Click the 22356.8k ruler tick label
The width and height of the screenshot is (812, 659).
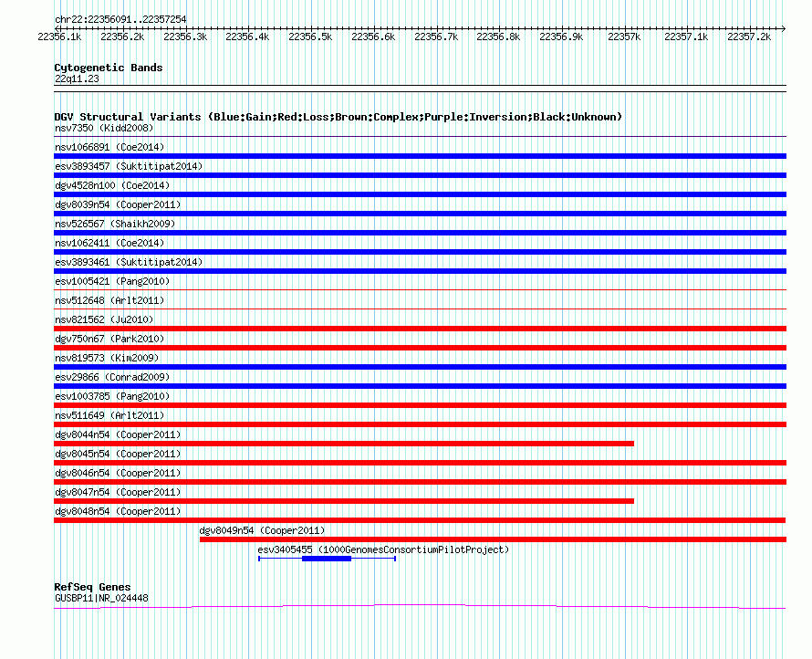[x=498, y=37]
